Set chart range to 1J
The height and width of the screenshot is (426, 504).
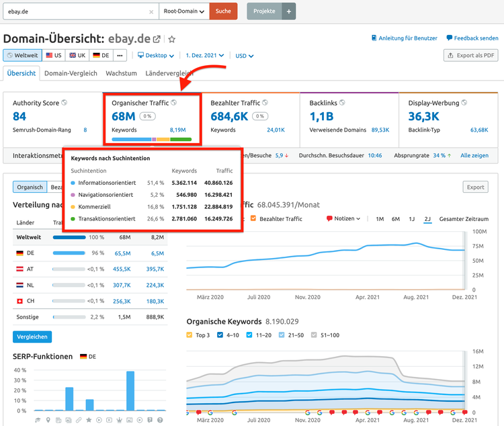(412, 219)
